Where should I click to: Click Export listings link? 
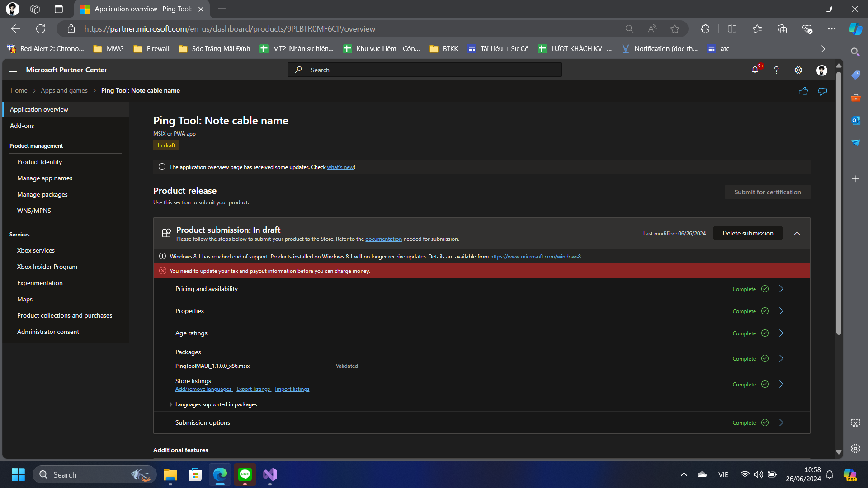pos(253,389)
